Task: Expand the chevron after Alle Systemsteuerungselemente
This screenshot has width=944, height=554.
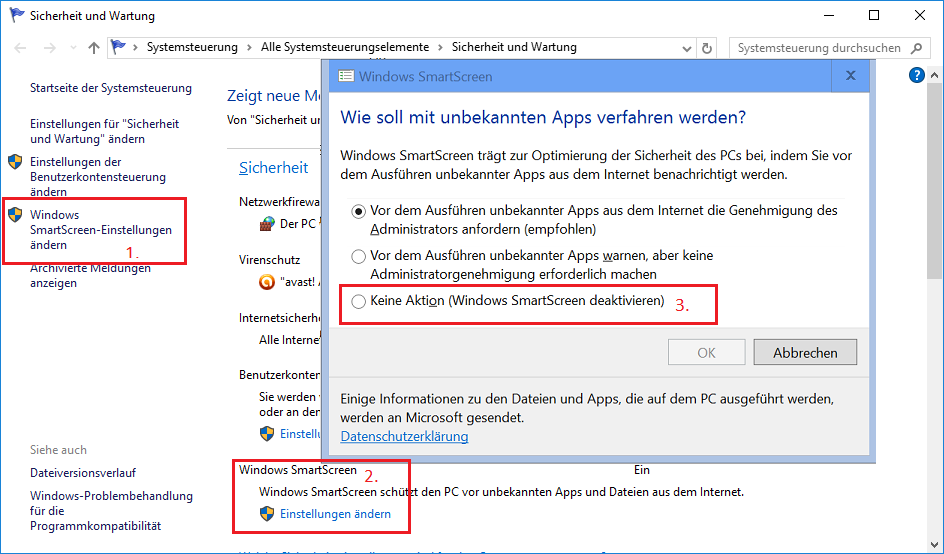Action: tap(441, 48)
